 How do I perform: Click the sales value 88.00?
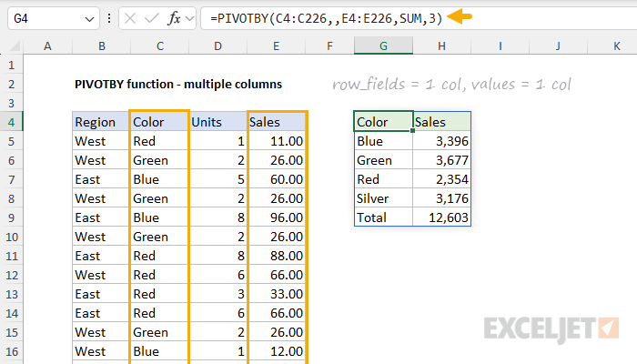tap(277, 256)
